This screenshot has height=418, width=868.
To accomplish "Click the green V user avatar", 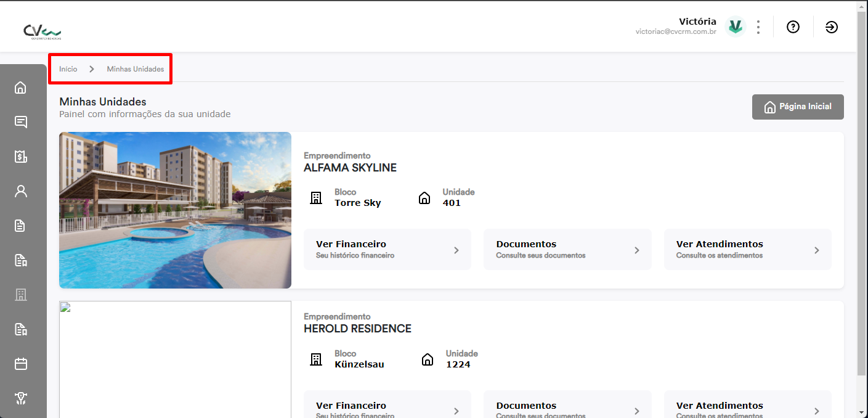I will click(x=735, y=27).
